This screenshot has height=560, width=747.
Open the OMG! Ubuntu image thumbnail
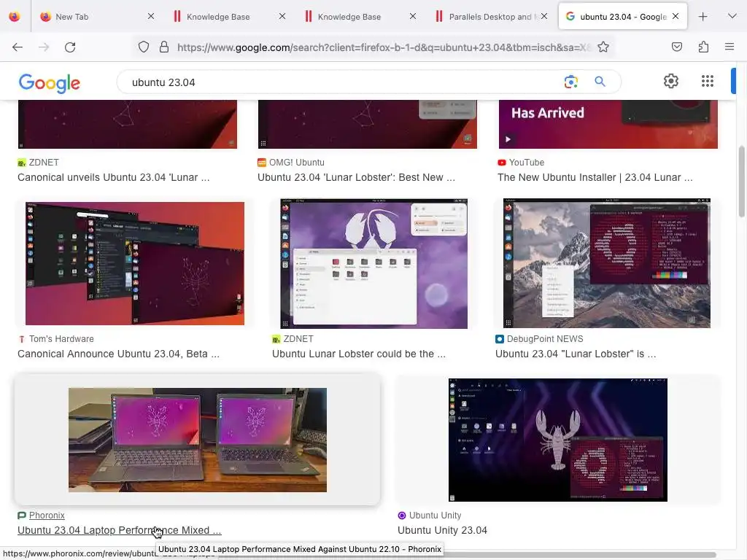[x=368, y=124]
